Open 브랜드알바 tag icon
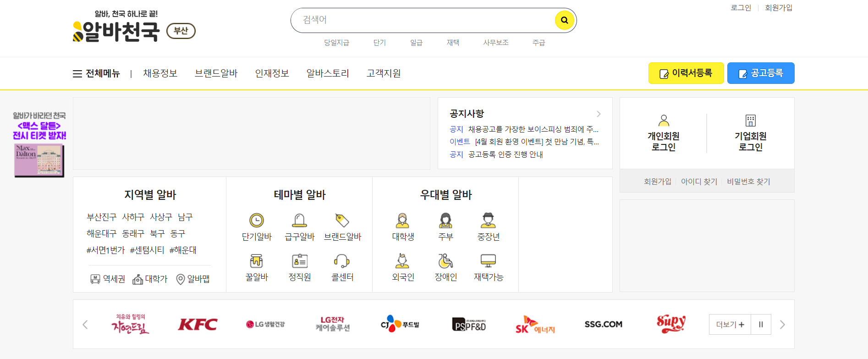The height and width of the screenshot is (359, 868). tap(342, 221)
